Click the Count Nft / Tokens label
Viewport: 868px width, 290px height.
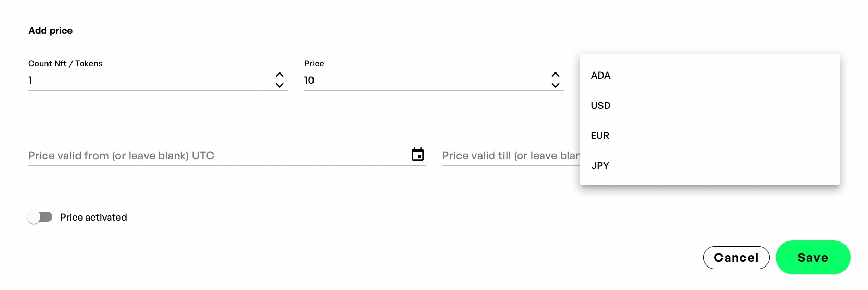(x=65, y=64)
